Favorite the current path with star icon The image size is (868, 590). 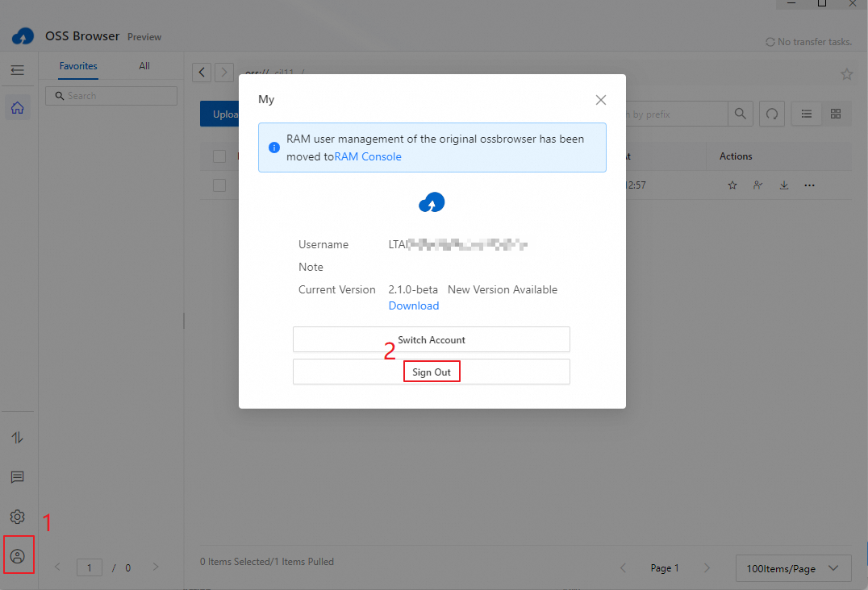[846, 74]
